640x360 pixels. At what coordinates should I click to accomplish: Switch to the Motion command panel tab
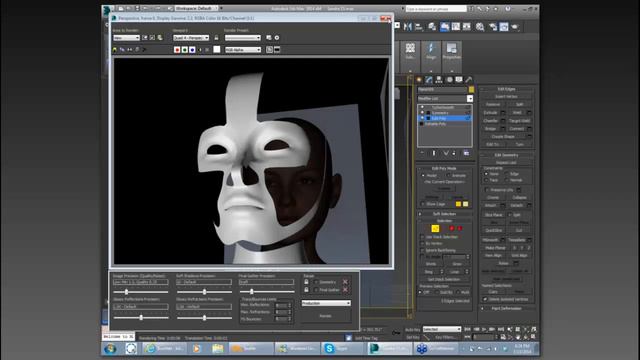(x=449, y=80)
